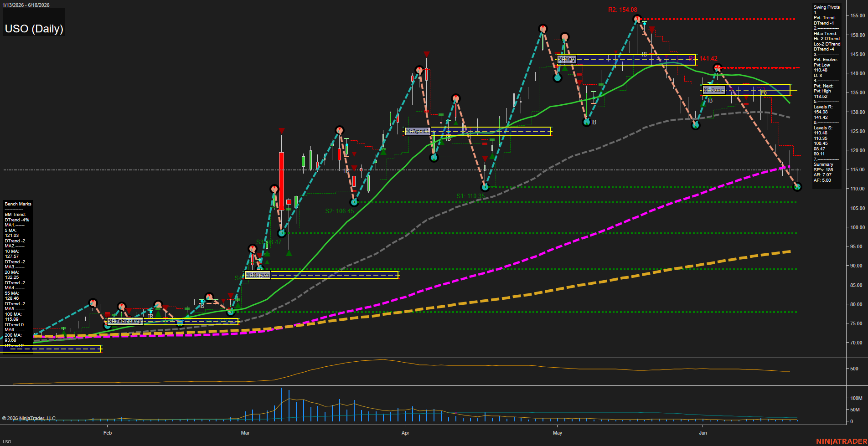Click the Apr label on time axis
868x446 pixels.
tap(405, 433)
